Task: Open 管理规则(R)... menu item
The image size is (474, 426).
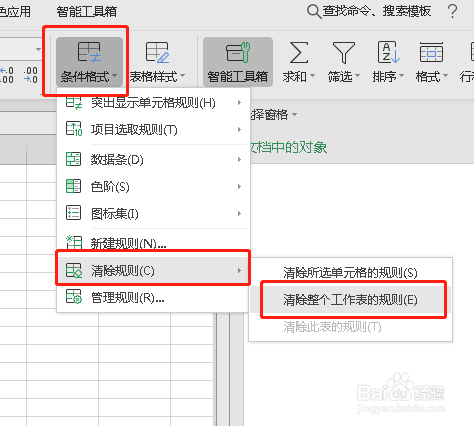Action: click(x=153, y=297)
